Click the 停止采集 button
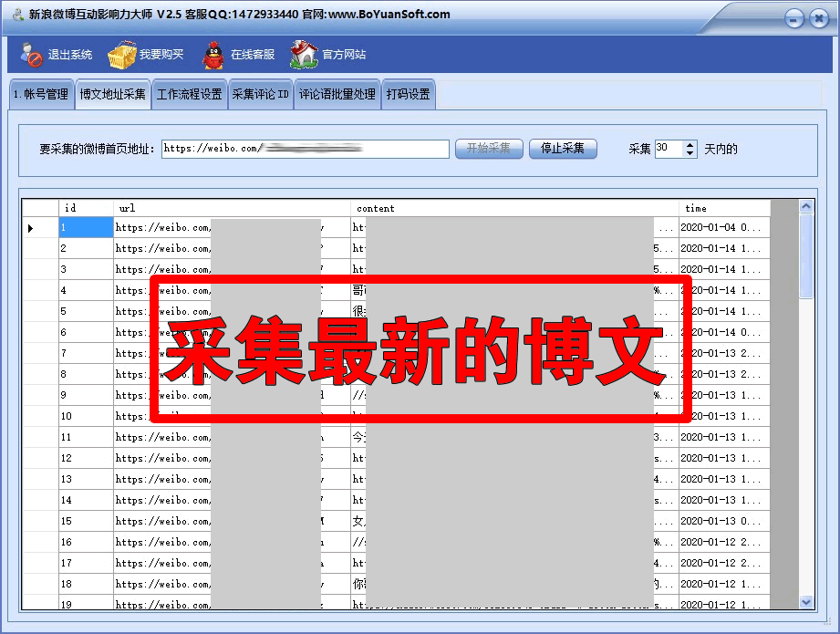This screenshot has width=840, height=634. point(563,149)
